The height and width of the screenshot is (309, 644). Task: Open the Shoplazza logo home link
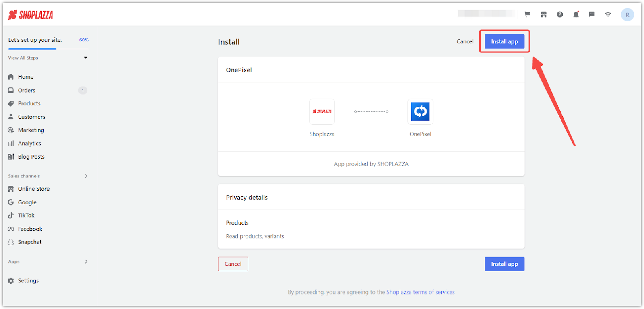click(31, 15)
